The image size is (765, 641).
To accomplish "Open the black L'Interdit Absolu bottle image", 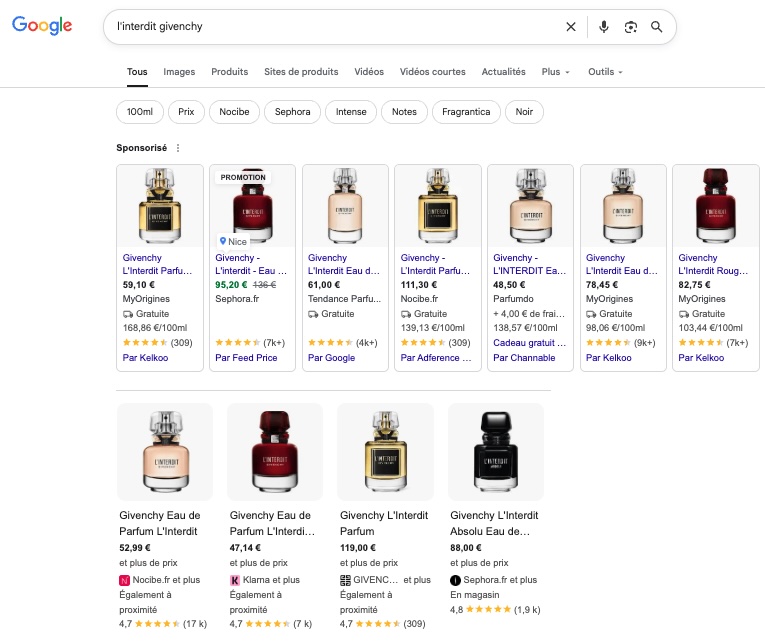I will tap(496, 452).
